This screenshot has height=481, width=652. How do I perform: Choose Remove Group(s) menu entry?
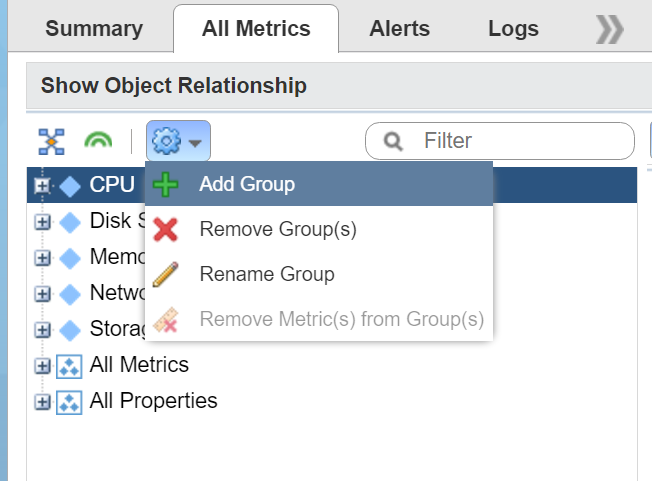tap(277, 229)
